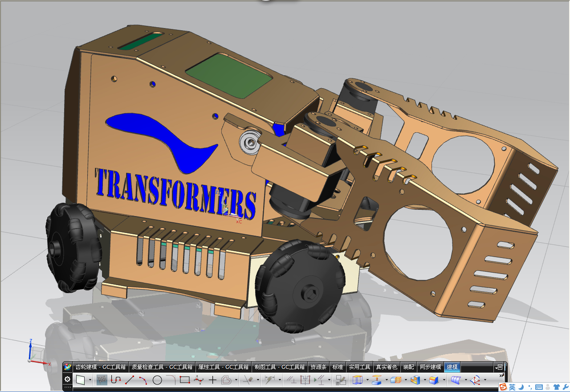Select the Line sketch tool
Image resolution: width=570 pixels, height=392 pixels.
tap(130, 380)
